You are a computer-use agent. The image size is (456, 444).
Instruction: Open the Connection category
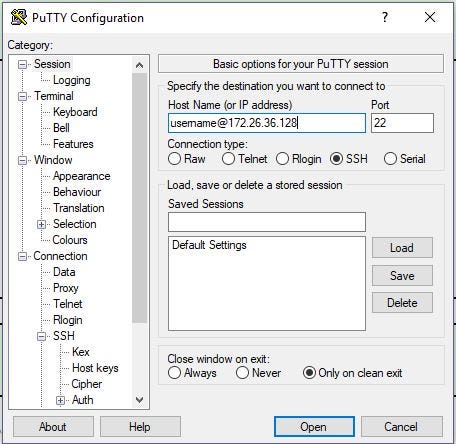(x=60, y=256)
